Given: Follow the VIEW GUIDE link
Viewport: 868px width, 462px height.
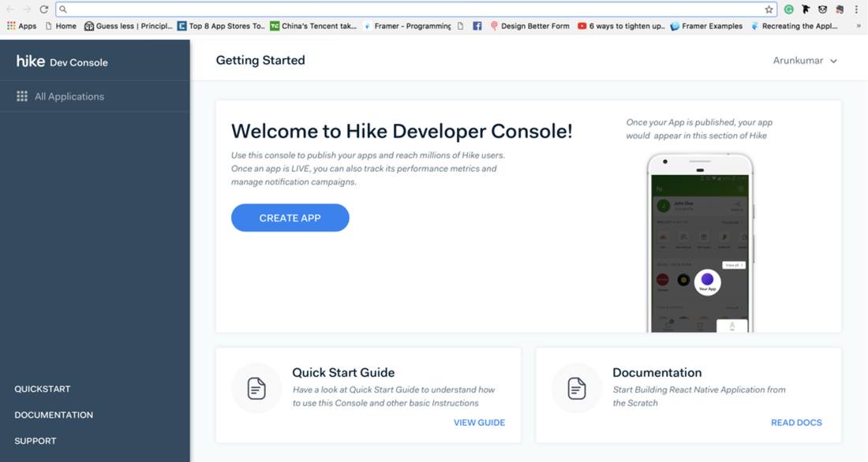Looking at the screenshot, I should pyautogui.click(x=480, y=423).
